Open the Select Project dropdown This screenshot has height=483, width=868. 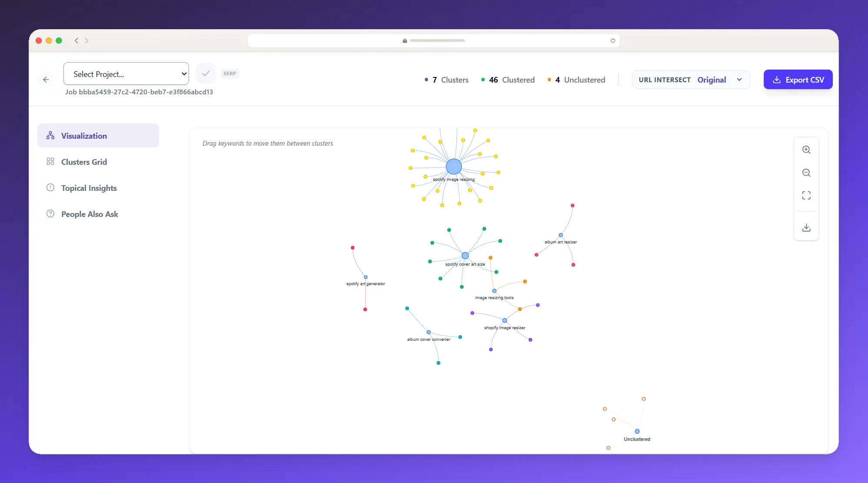click(126, 73)
